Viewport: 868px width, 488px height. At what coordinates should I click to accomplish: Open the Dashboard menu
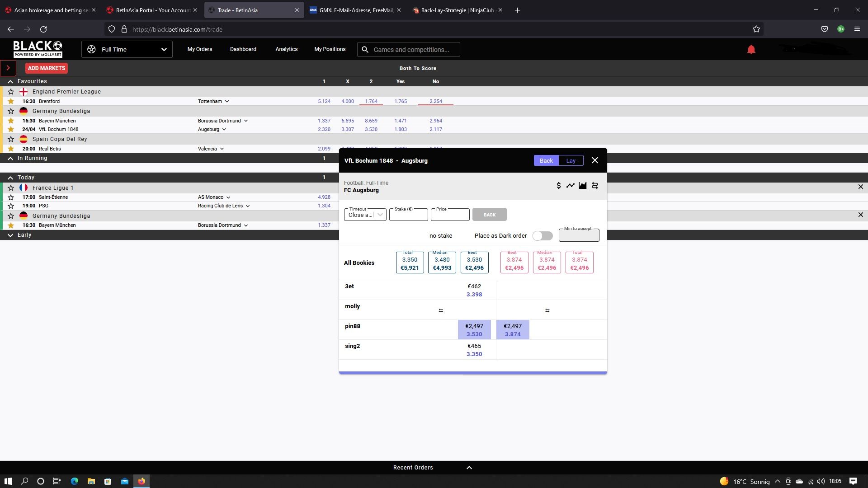coord(243,49)
